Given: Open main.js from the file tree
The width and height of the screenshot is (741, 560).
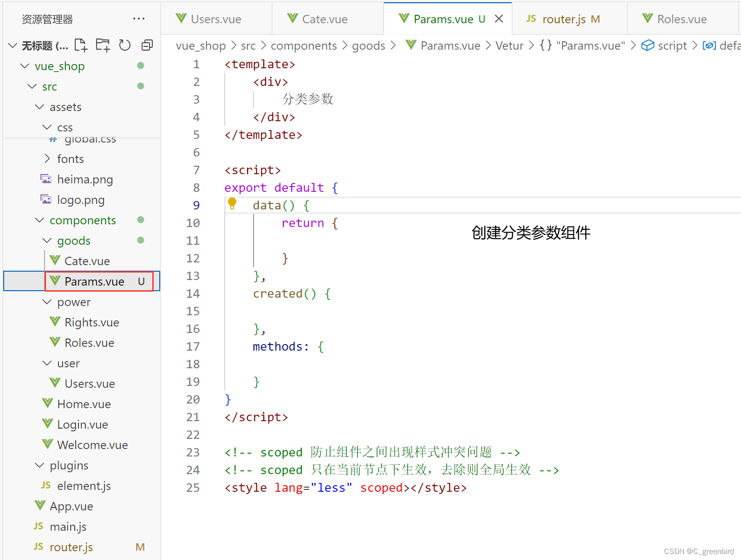Looking at the screenshot, I should [x=82, y=527].
